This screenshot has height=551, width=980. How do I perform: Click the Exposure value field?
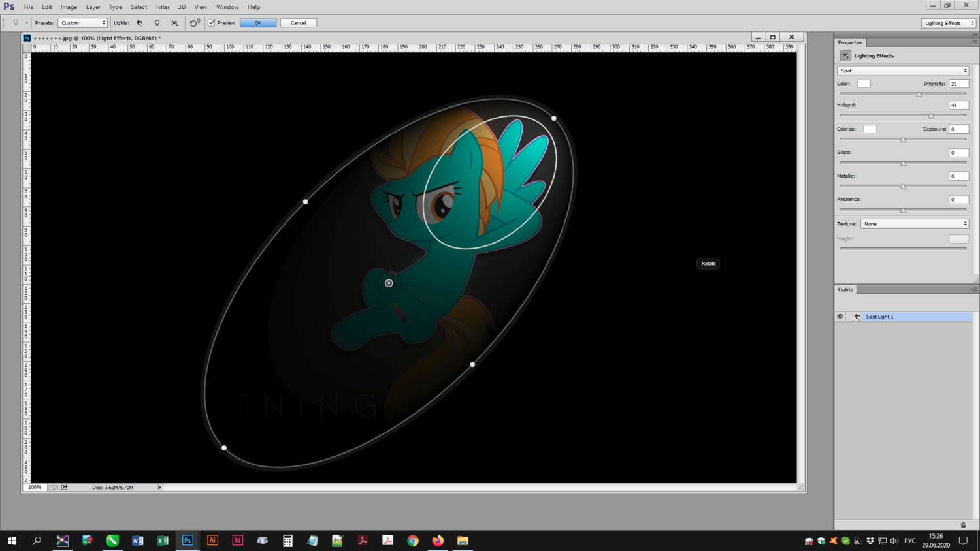(x=958, y=129)
